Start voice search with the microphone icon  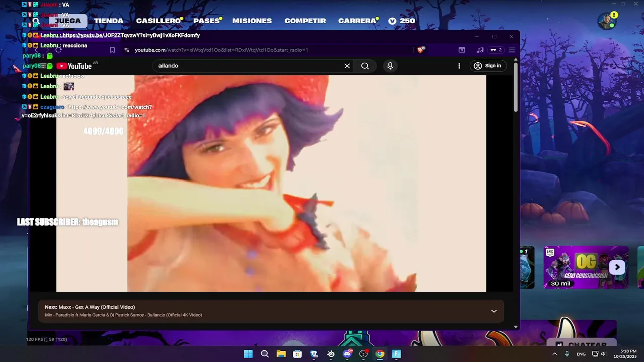tap(390, 66)
